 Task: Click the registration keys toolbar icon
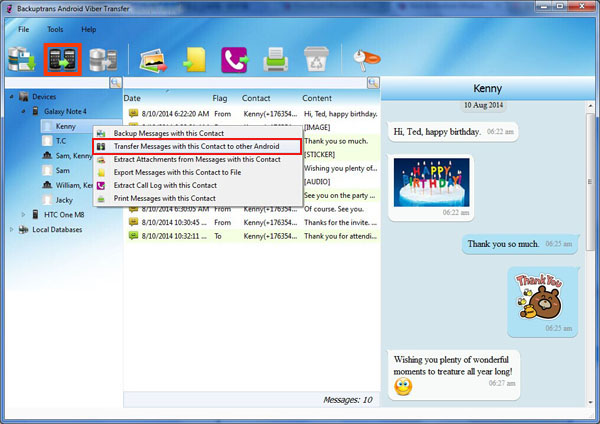pos(366,60)
